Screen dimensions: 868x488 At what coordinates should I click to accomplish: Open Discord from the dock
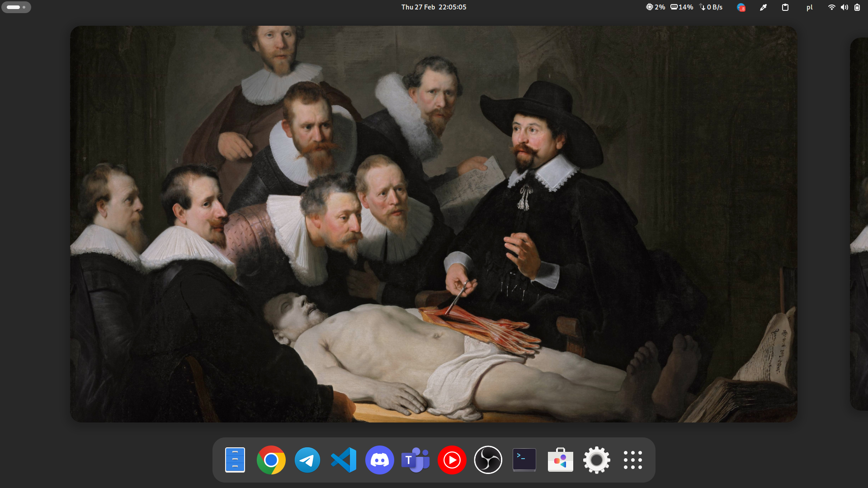pyautogui.click(x=380, y=460)
